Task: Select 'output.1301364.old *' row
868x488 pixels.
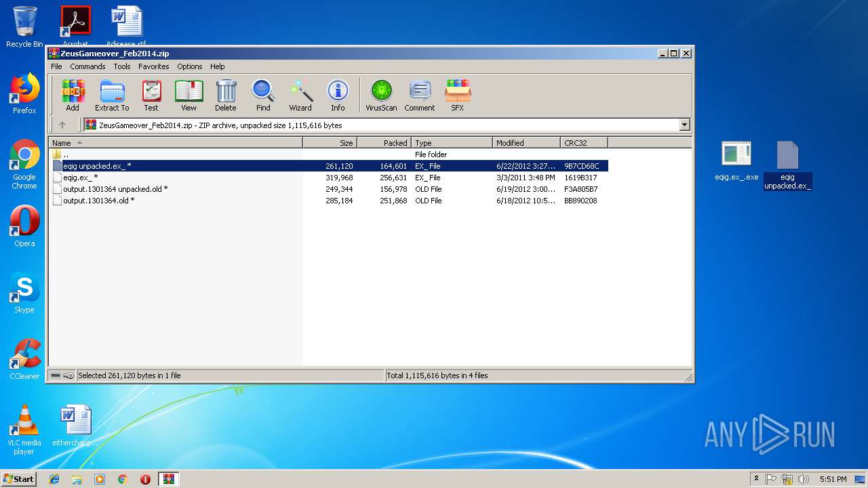Action: (x=329, y=201)
